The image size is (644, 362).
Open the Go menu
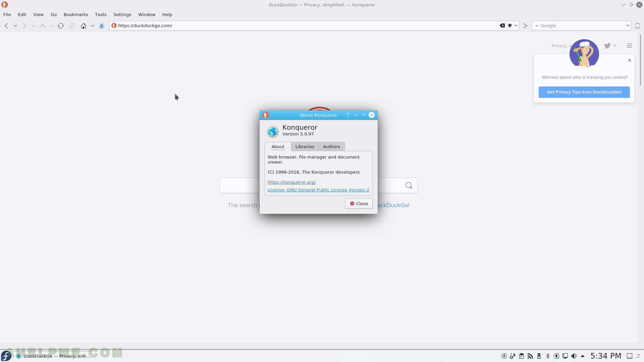[54, 14]
